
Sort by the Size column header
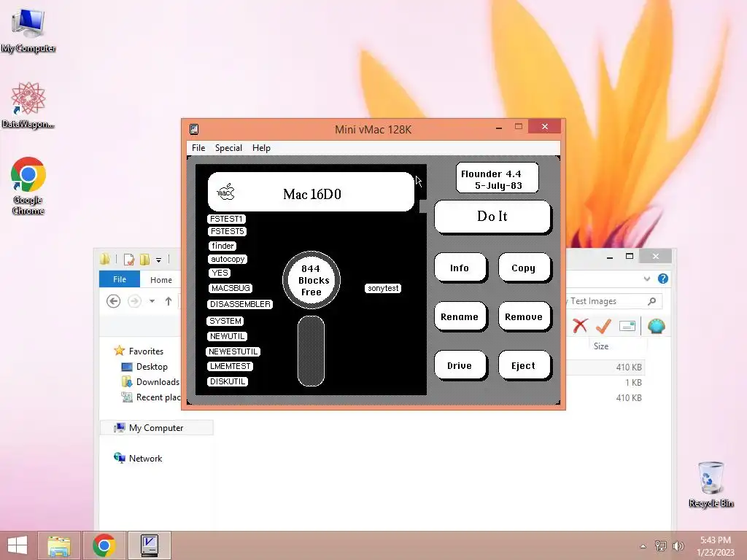[601, 346]
